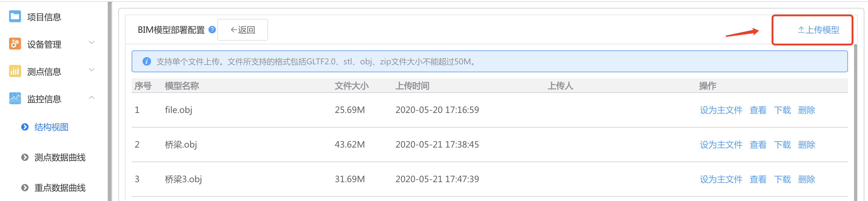Click the info icon in the blue notice

pyautogui.click(x=146, y=61)
